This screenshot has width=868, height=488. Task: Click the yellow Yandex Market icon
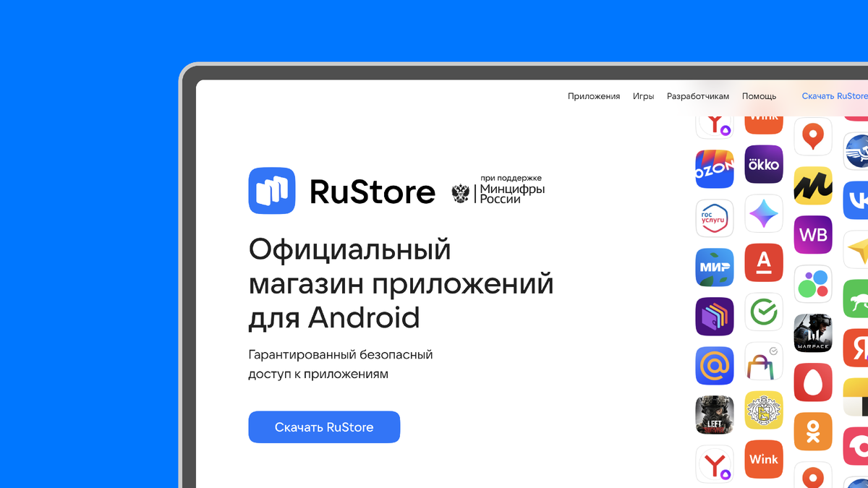click(x=813, y=186)
